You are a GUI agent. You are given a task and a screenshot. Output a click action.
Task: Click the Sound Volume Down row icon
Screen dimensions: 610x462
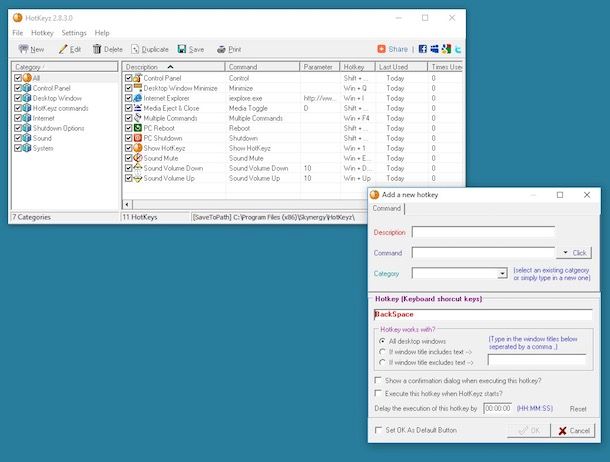click(x=138, y=168)
